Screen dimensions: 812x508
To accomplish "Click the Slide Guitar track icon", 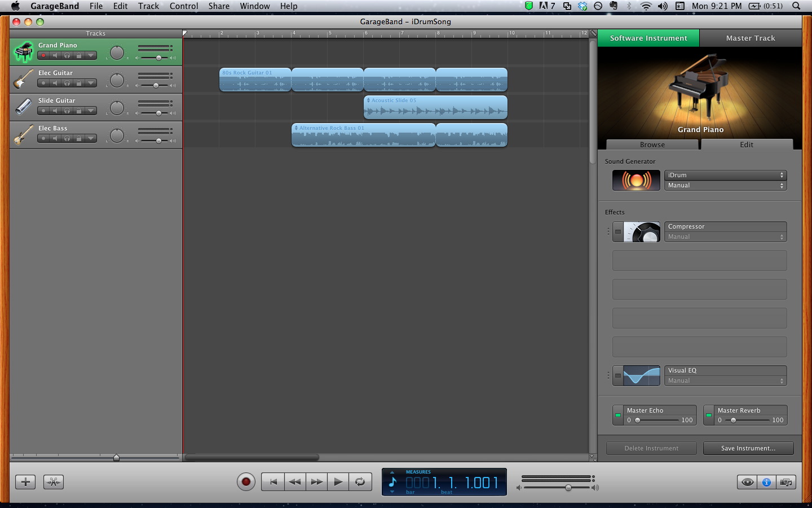I will click(23, 107).
